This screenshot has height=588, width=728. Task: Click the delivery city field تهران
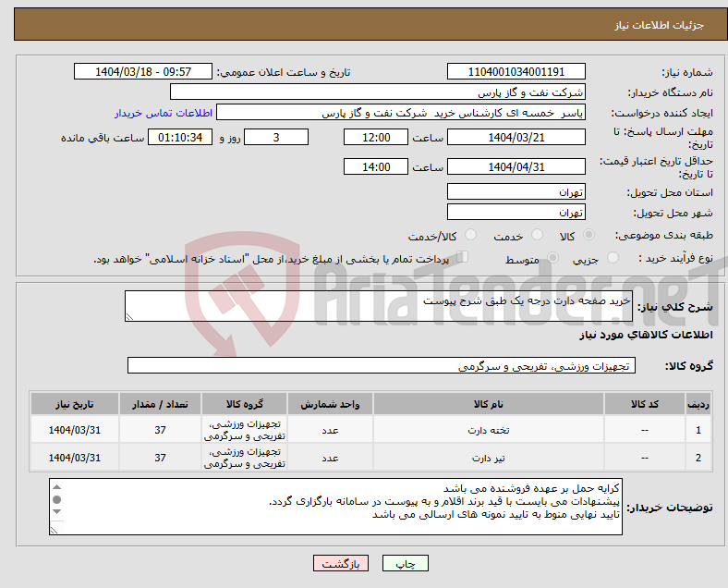(516, 212)
